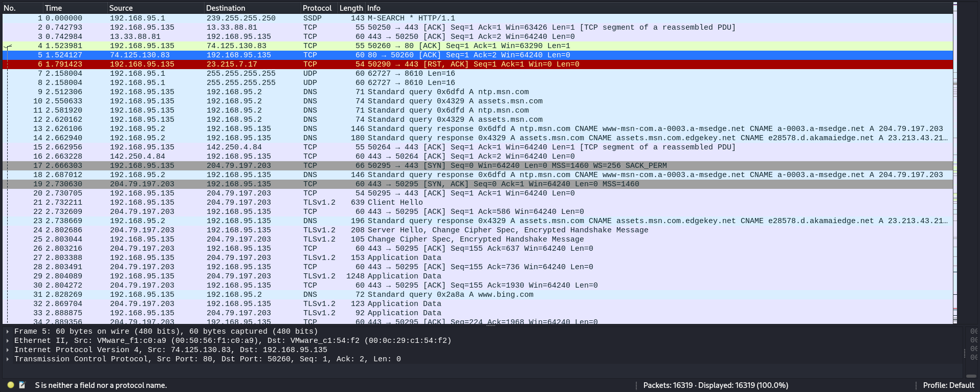Select packet 17 SYN to 204.79.197.203
This screenshot has width=980, height=392.
click(x=478, y=165)
